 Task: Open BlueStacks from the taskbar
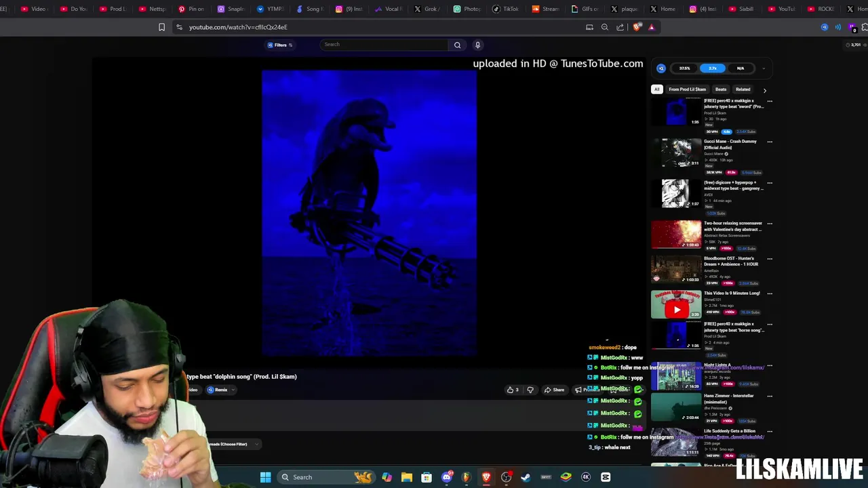[x=566, y=477]
